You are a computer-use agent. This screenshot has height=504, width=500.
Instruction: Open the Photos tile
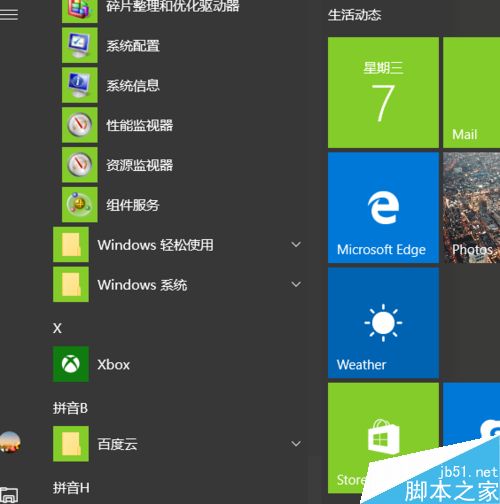pyautogui.click(x=471, y=208)
